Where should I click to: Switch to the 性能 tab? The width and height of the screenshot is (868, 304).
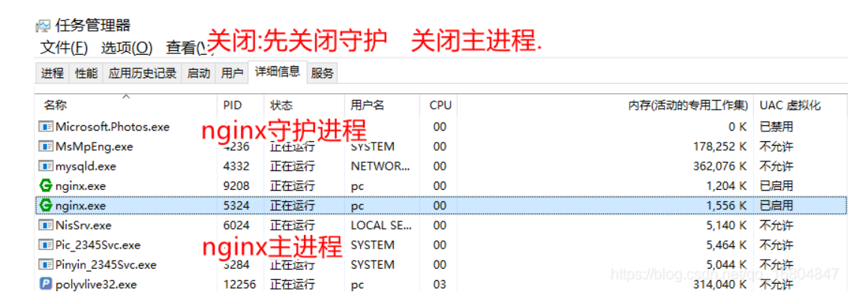[86, 73]
